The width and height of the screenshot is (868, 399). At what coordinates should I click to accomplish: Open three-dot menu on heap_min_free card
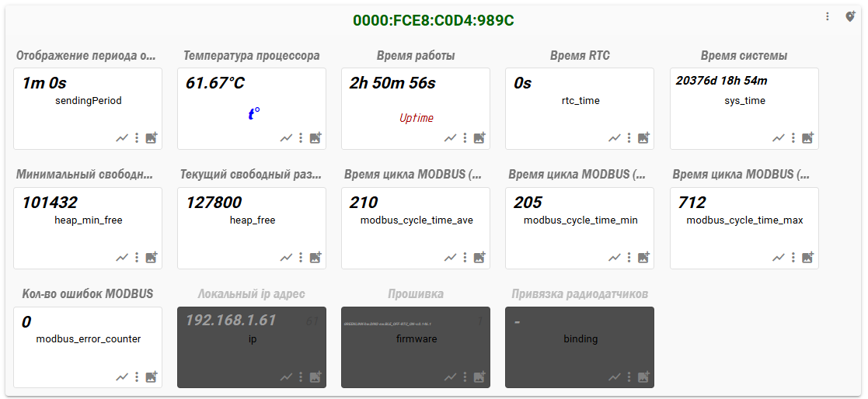tap(137, 258)
